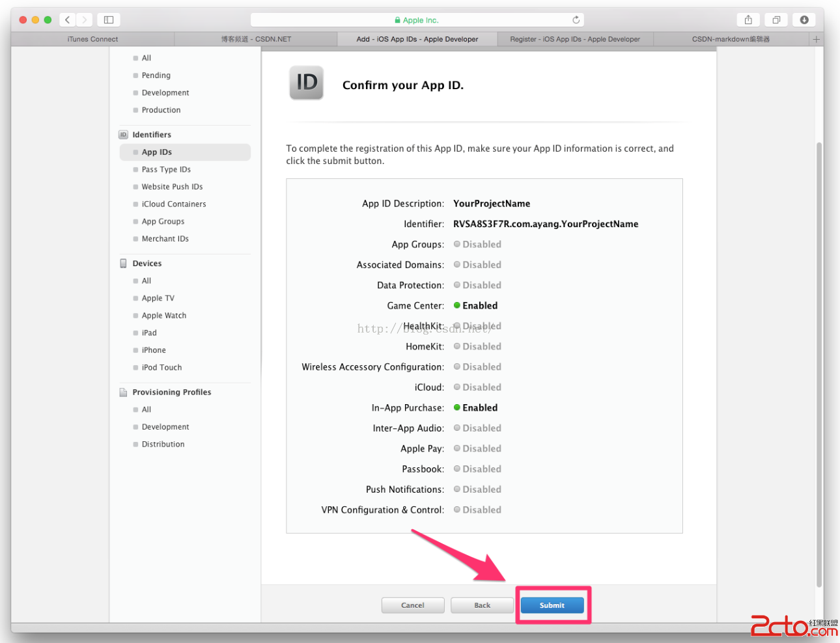840x643 pixels.
Task: Select All under Provisioning Profiles
Action: coord(147,410)
